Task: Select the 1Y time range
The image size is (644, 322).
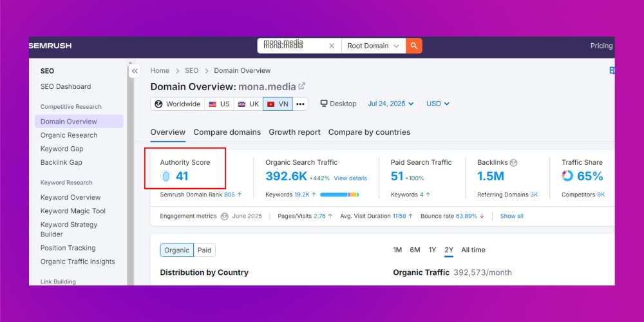Action: 432,250
